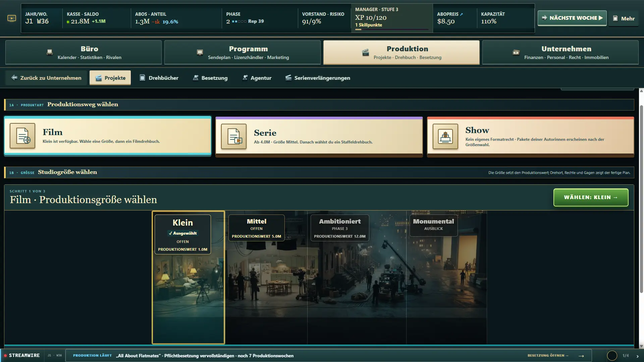644x362 pixels.
Task: Select the Mittel production size
Action: pos(266,277)
